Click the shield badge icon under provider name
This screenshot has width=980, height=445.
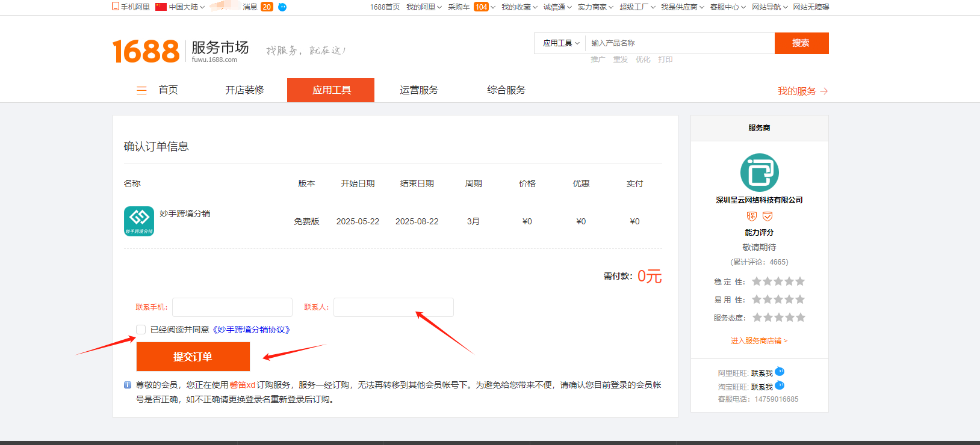[x=768, y=216]
